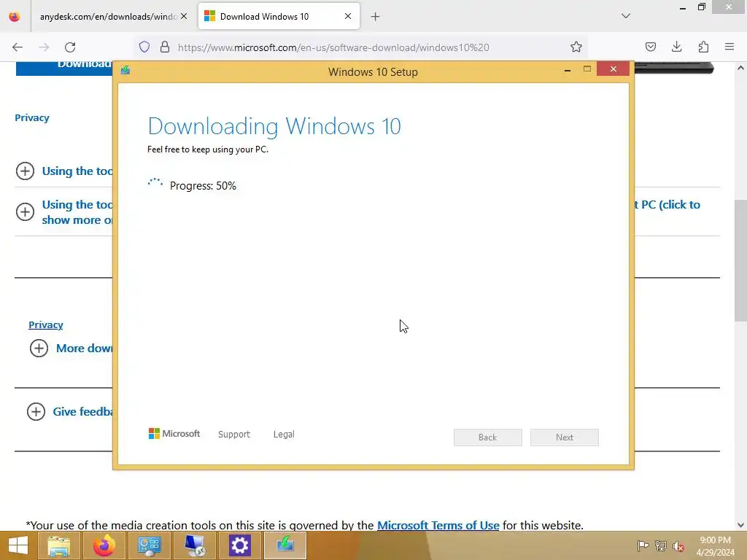The height and width of the screenshot is (560, 747).
Task: Minimize the Windows 10 Setup window
Action: 568,70
